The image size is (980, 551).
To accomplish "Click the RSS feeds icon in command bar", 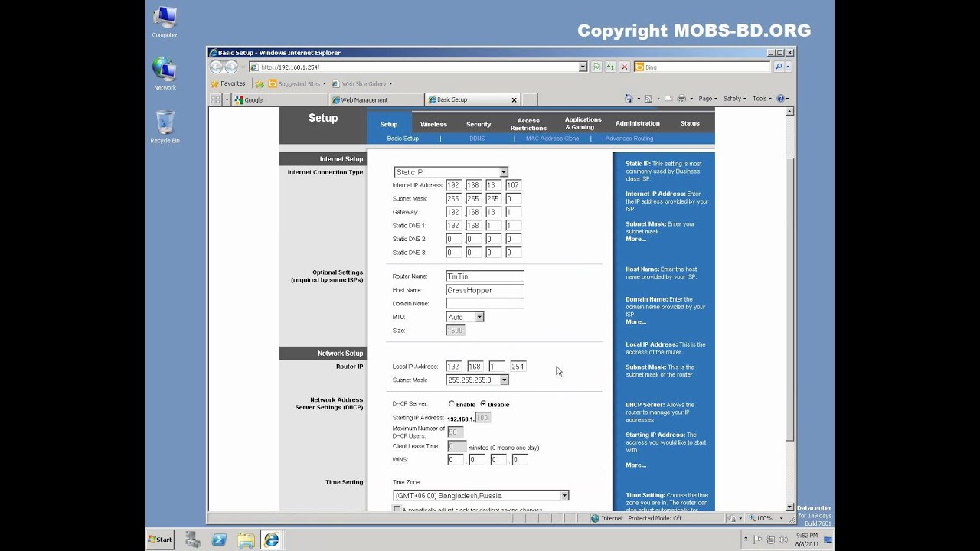I will (648, 99).
